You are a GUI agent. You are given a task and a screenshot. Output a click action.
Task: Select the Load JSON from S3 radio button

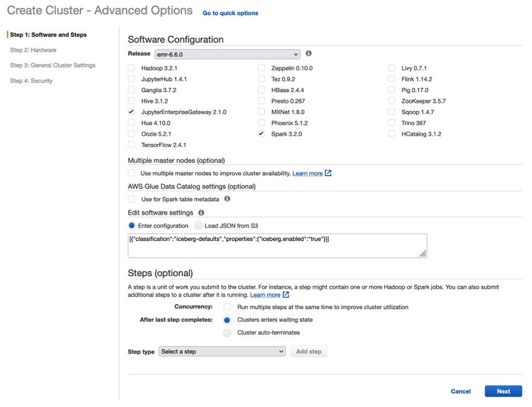point(199,225)
